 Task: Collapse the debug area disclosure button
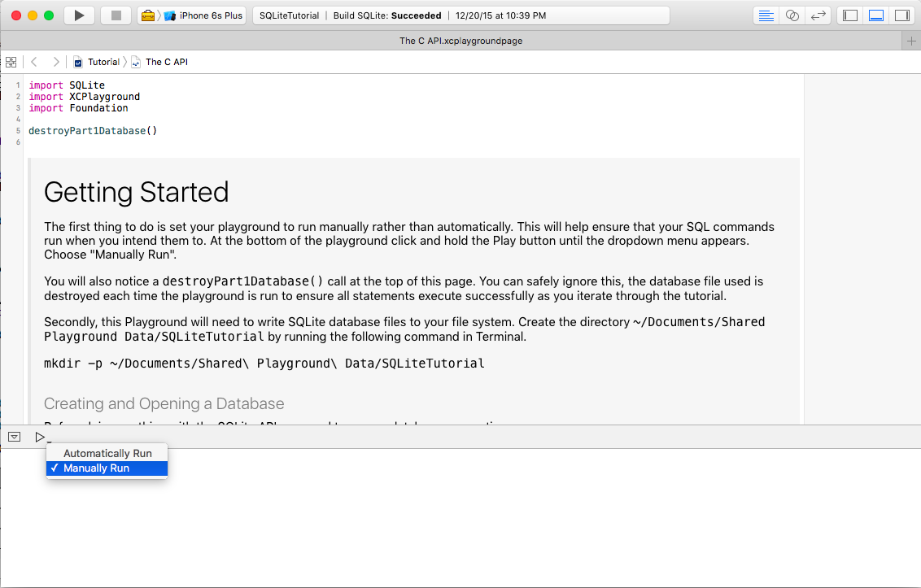(x=15, y=437)
